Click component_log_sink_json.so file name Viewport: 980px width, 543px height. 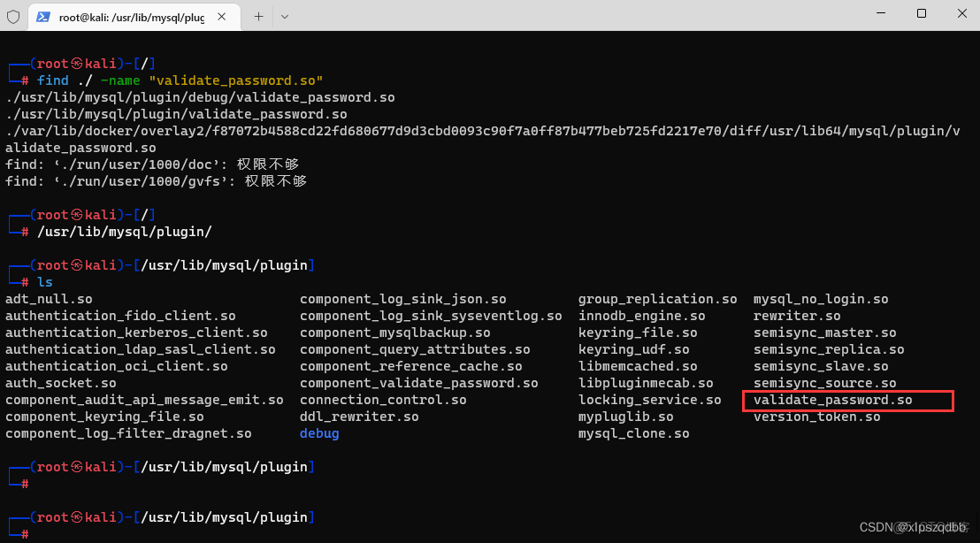click(x=403, y=299)
